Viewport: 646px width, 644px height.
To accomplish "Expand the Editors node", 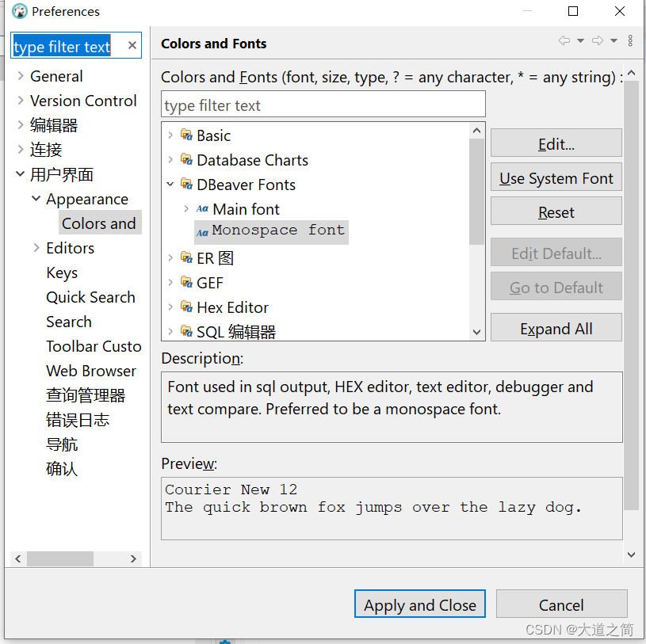I will [x=36, y=247].
